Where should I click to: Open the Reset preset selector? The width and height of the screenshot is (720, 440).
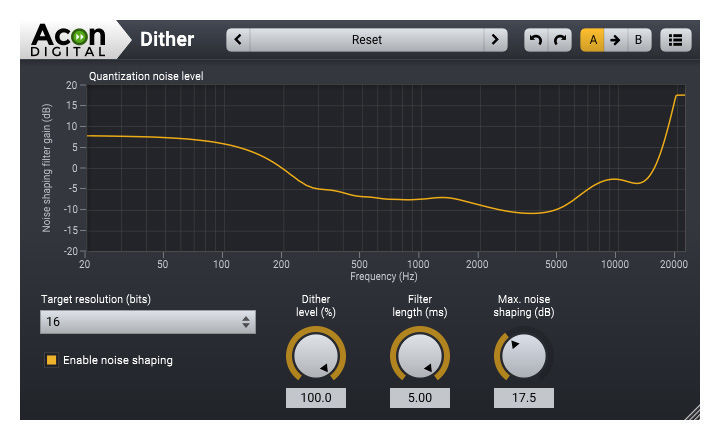366,40
